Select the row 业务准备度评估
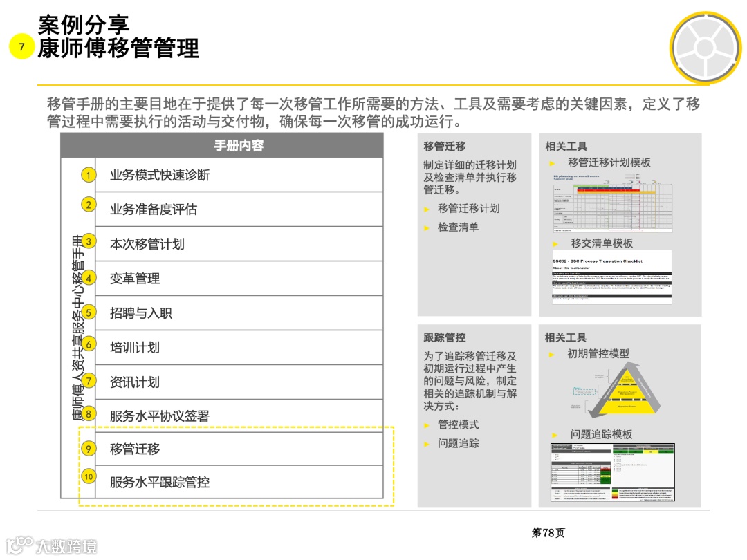This screenshot has height=560, width=747. coord(239,209)
